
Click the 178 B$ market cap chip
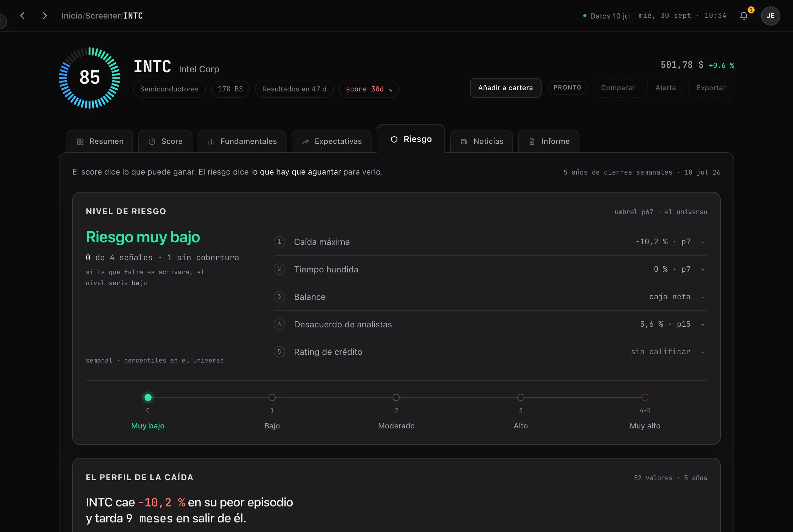click(231, 89)
